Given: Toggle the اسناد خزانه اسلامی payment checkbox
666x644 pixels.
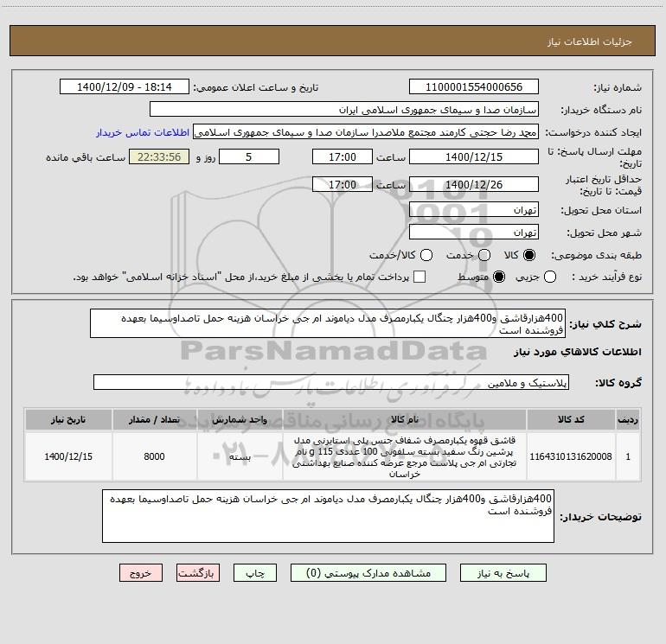Looking at the screenshot, I should pos(419,277).
